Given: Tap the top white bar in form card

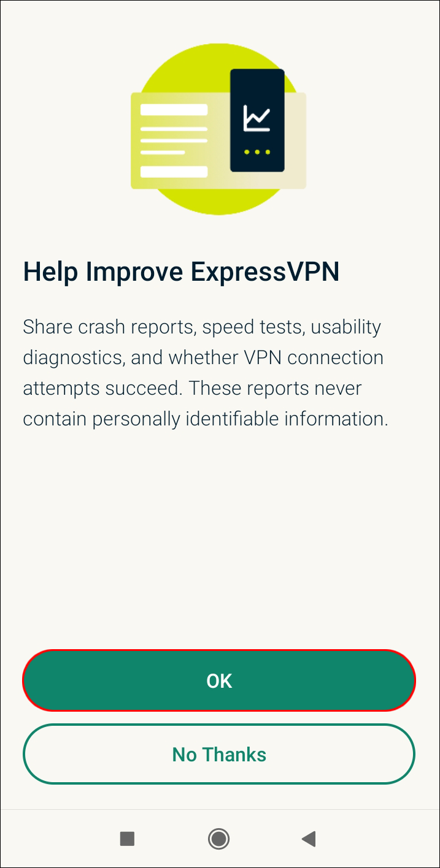Looking at the screenshot, I should [x=174, y=110].
